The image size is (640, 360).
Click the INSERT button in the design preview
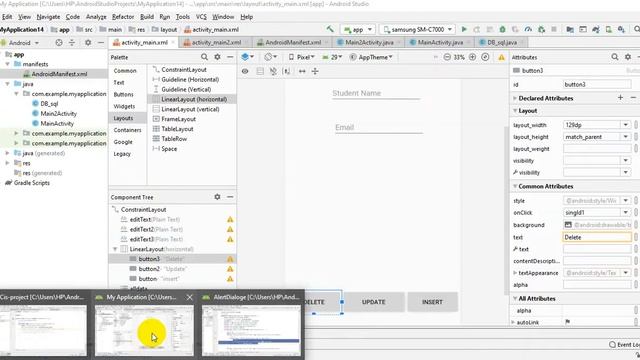pyautogui.click(x=432, y=302)
